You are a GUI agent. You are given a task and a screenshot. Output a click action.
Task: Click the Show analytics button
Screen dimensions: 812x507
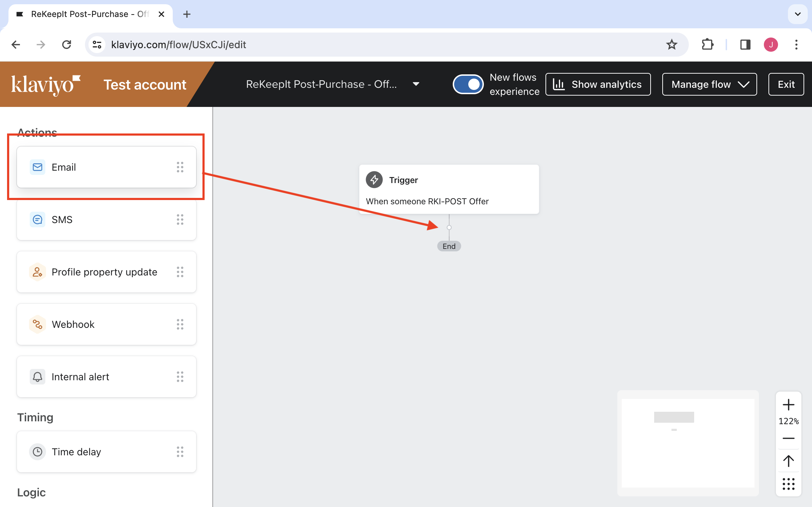coord(598,84)
